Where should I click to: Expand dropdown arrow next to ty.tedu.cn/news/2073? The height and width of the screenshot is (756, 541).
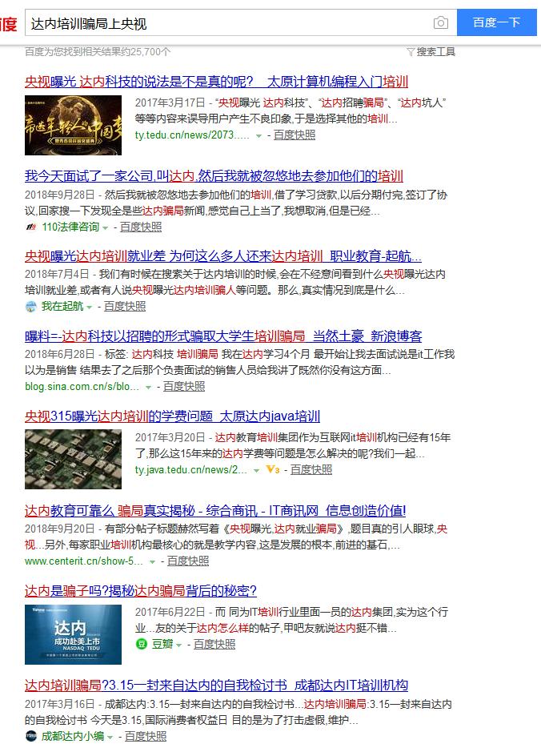click(258, 136)
